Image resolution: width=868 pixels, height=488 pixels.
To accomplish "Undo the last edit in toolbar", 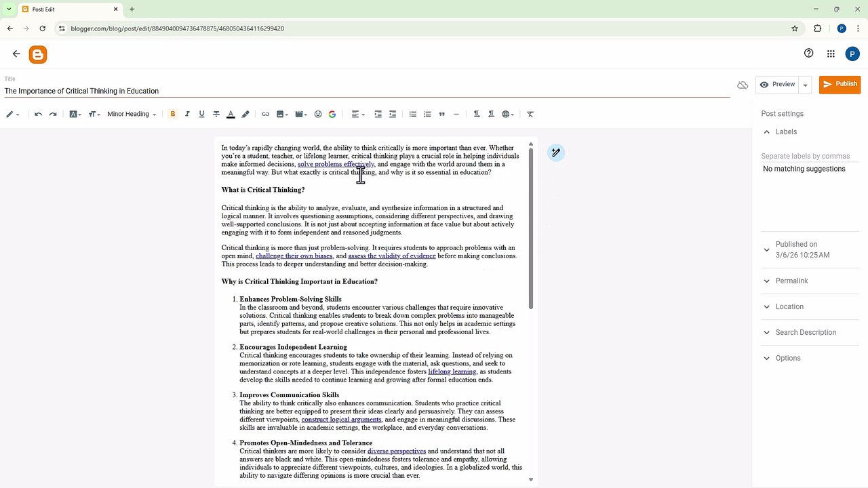I will (38, 114).
